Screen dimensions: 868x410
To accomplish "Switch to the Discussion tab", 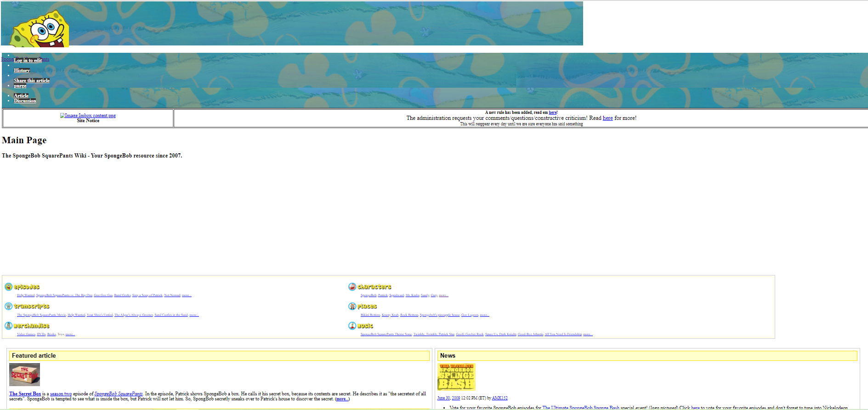I will (25, 101).
